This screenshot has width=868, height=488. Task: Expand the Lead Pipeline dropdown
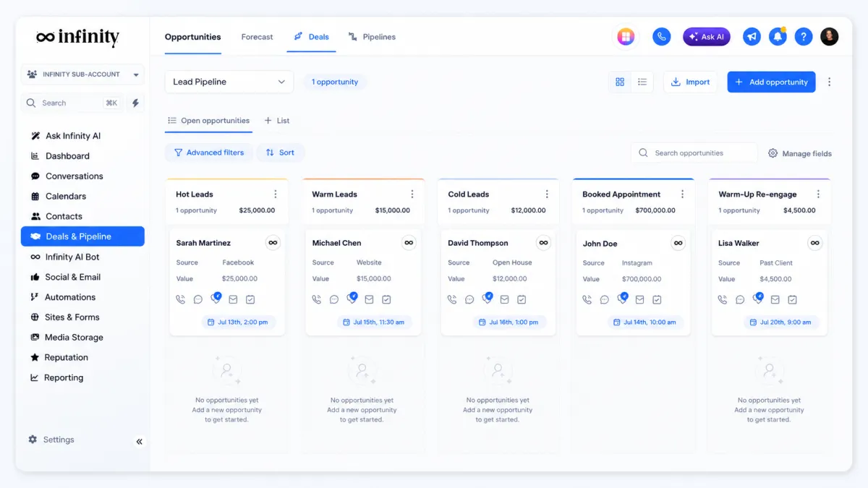[x=229, y=82]
